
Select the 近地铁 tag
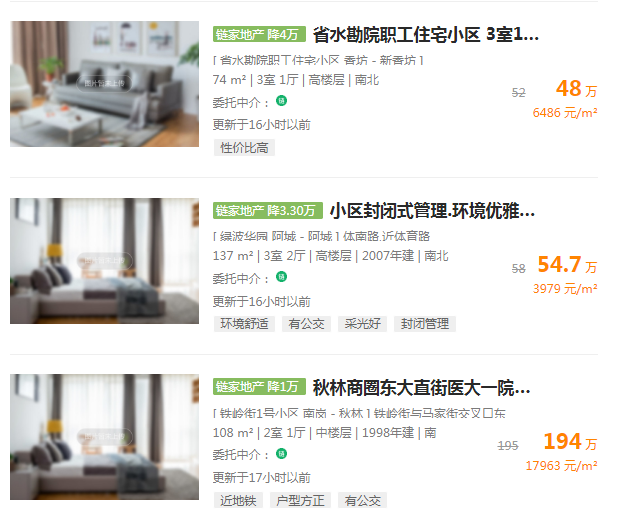click(238, 500)
